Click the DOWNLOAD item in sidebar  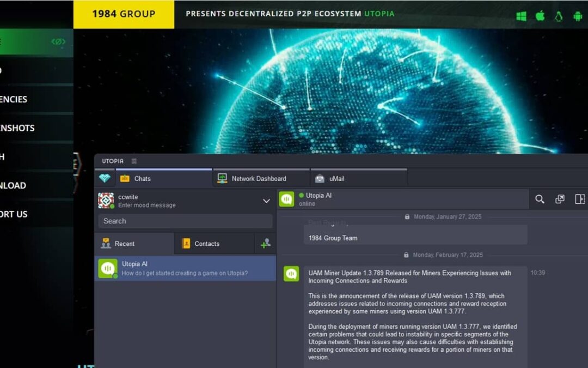click(x=14, y=185)
